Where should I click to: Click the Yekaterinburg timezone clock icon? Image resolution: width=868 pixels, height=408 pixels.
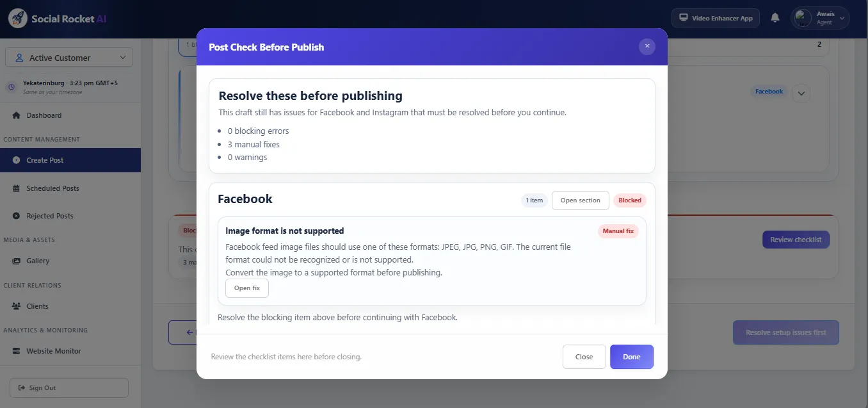pos(11,87)
